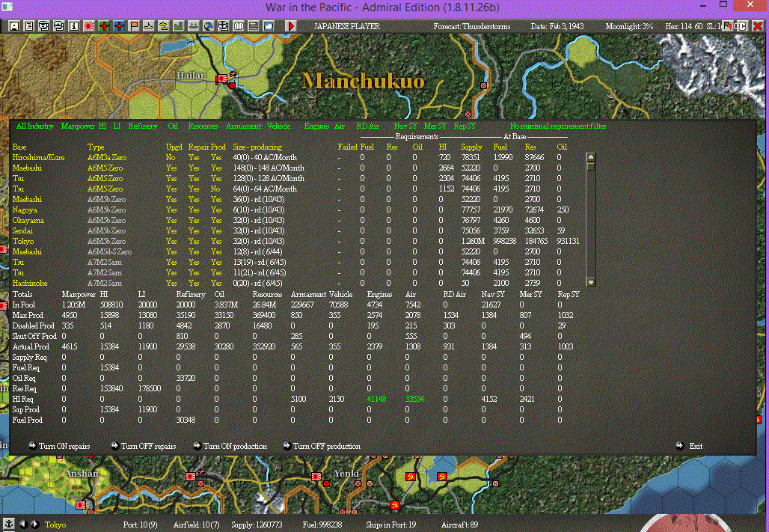Toggle Repair 'Yes' for Nagoya A6M5b Zero

(194, 210)
